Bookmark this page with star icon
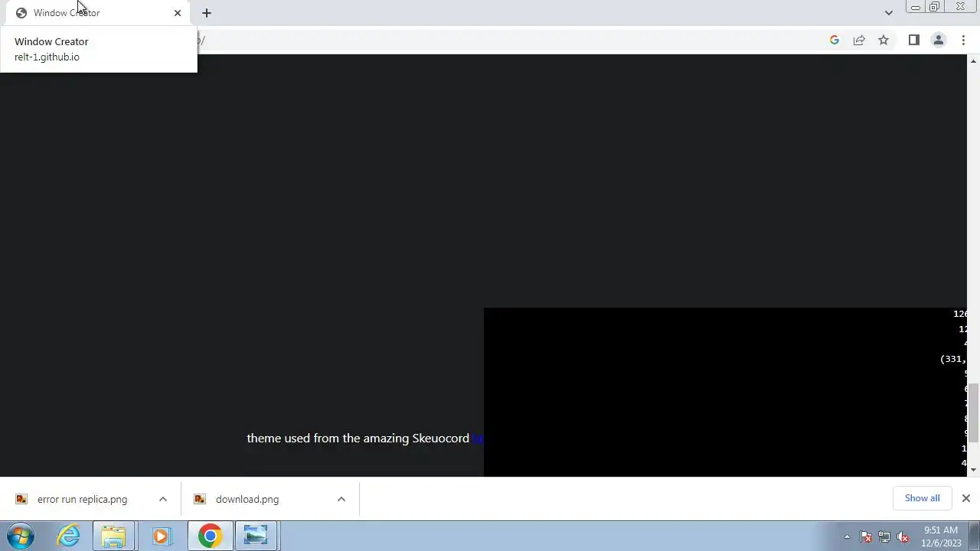Image resolution: width=980 pixels, height=551 pixels. click(884, 40)
